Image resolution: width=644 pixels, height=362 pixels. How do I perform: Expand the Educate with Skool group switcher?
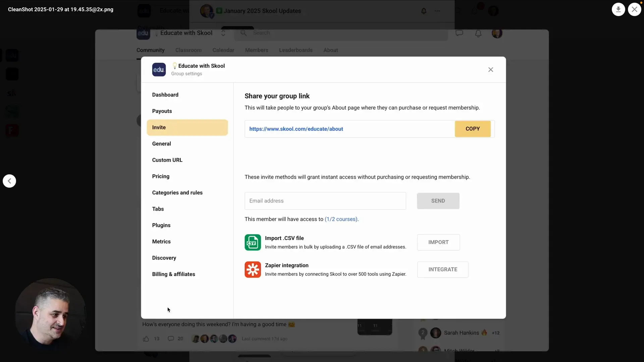223,33
